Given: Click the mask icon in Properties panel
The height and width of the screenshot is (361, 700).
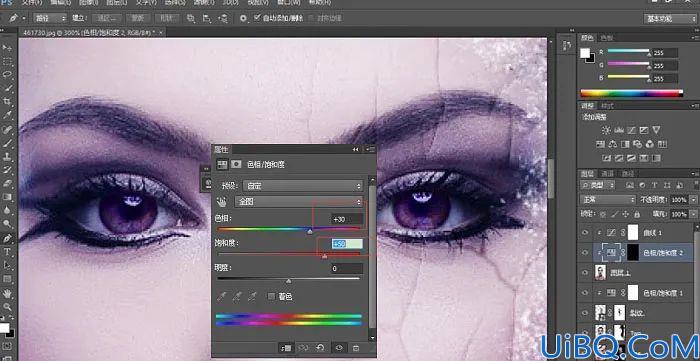Looking at the screenshot, I should (x=237, y=165).
